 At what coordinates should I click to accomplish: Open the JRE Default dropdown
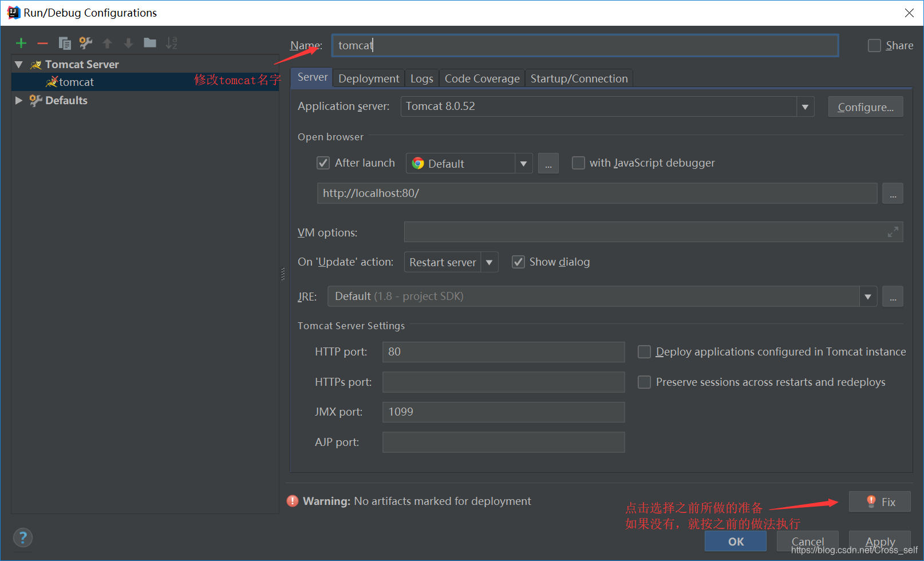tap(868, 297)
